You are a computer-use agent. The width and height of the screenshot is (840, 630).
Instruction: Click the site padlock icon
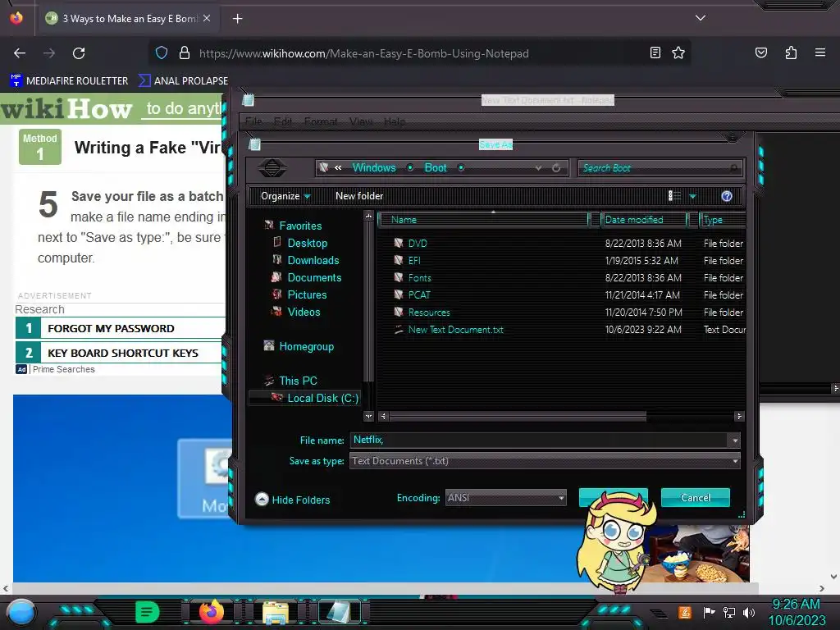click(x=185, y=53)
